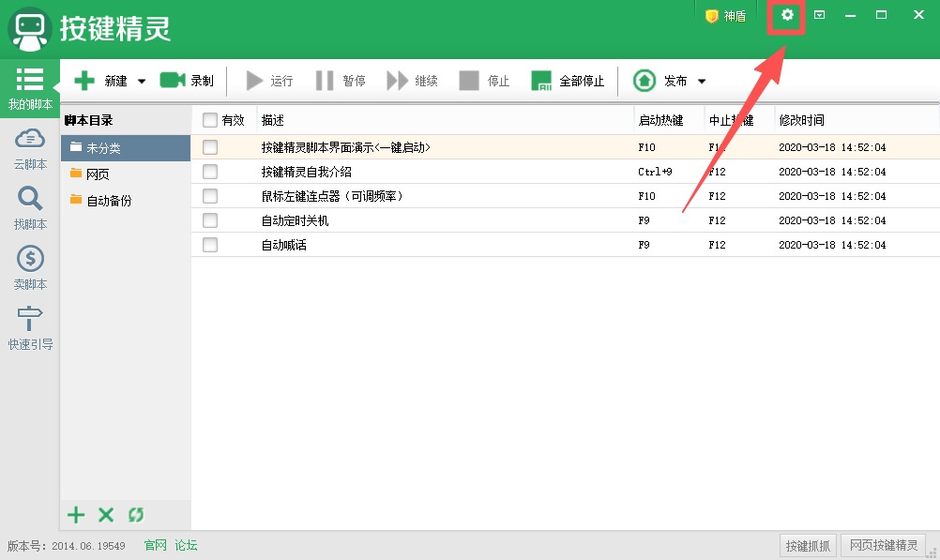Open the 官网 link in status bar
This screenshot has width=940, height=560.
pos(155,545)
